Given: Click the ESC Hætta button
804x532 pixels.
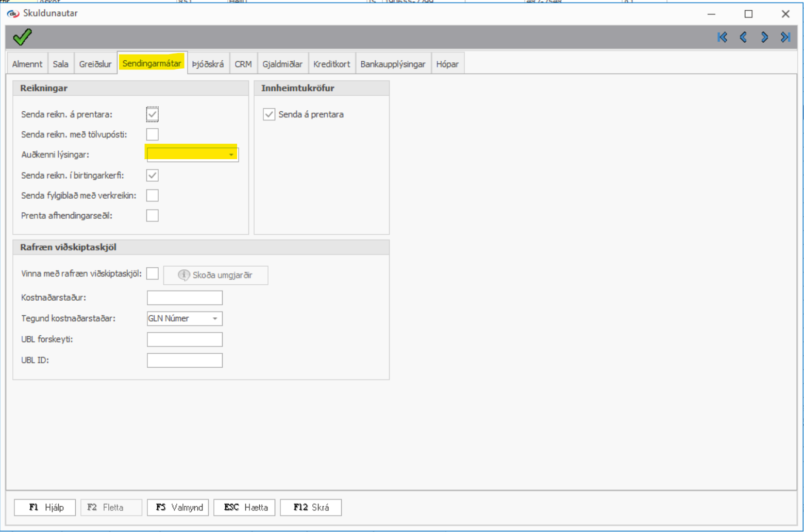Looking at the screenshot, I should (x=245, y=507).
